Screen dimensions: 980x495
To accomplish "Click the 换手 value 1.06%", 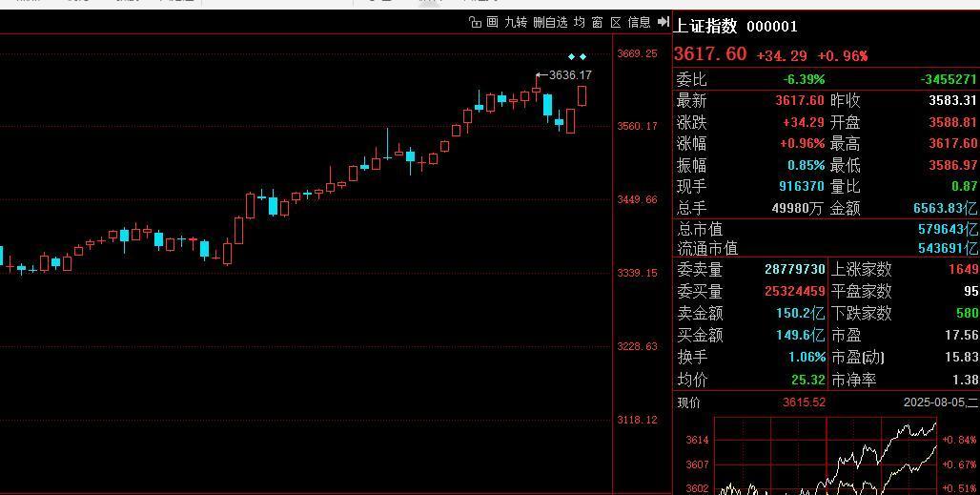I will (806, 357).
